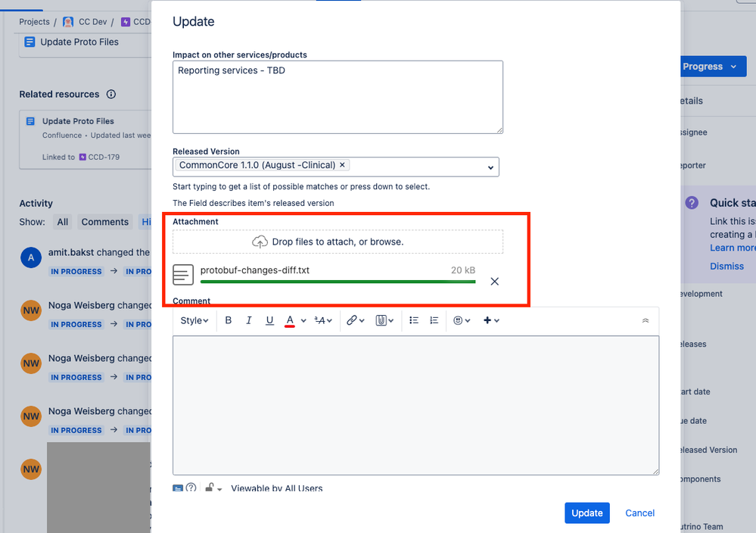Click the CCD issue type icon in breadcrumb

(126, 22)
